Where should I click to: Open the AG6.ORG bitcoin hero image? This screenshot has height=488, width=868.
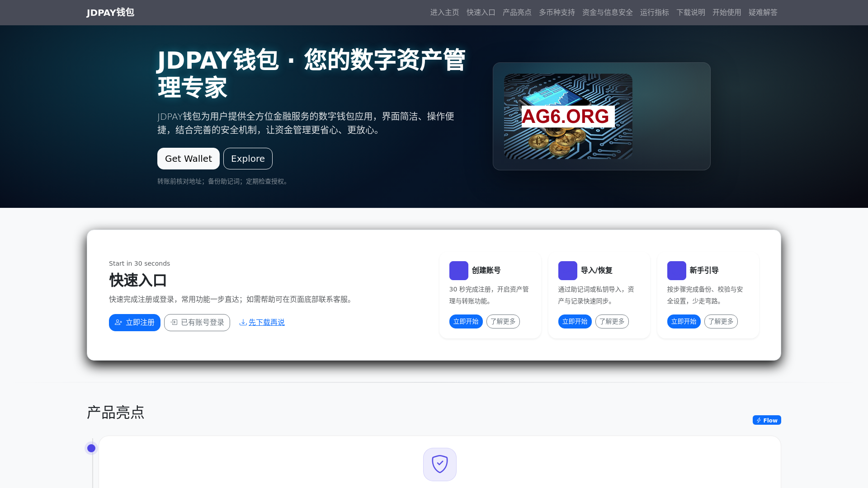568,116
